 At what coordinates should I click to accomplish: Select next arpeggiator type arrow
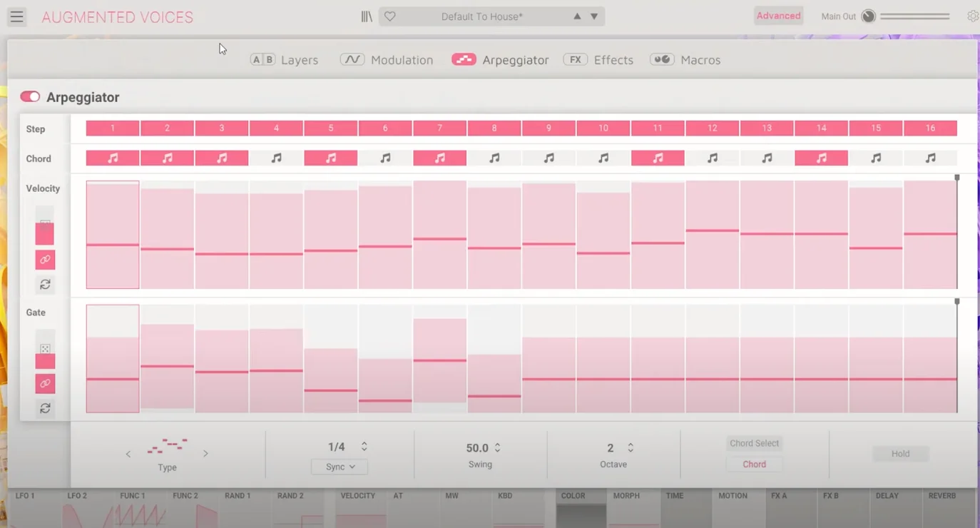point(205,453)
